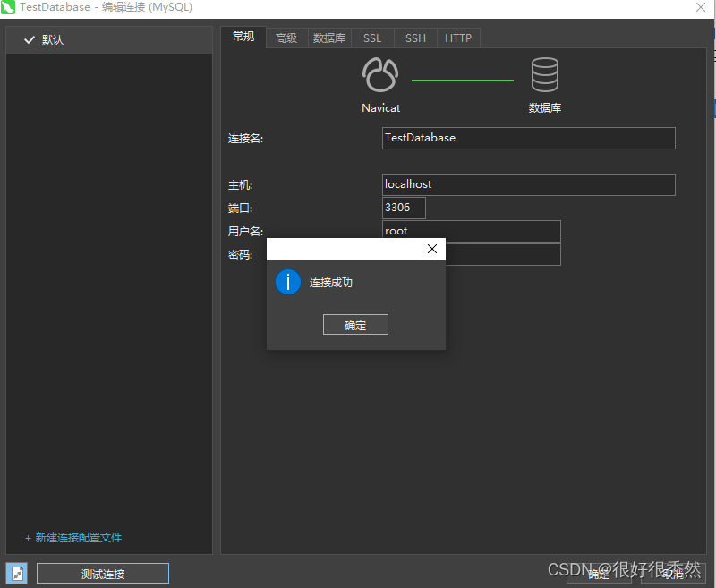Click the 主机: label
Viewport: 716px width, 588px height.
240,185
